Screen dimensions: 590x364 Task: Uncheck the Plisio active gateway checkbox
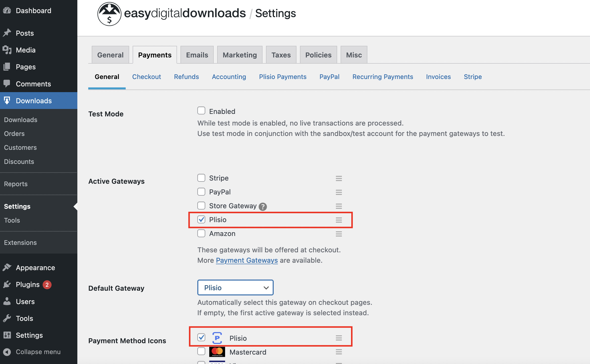201,219
